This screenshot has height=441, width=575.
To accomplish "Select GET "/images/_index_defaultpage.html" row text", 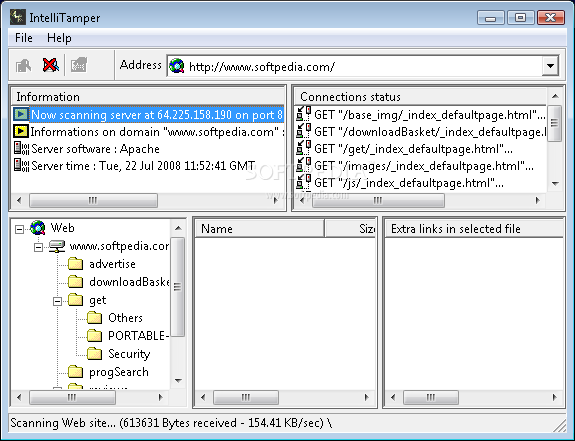I will (x=424, y=165).
